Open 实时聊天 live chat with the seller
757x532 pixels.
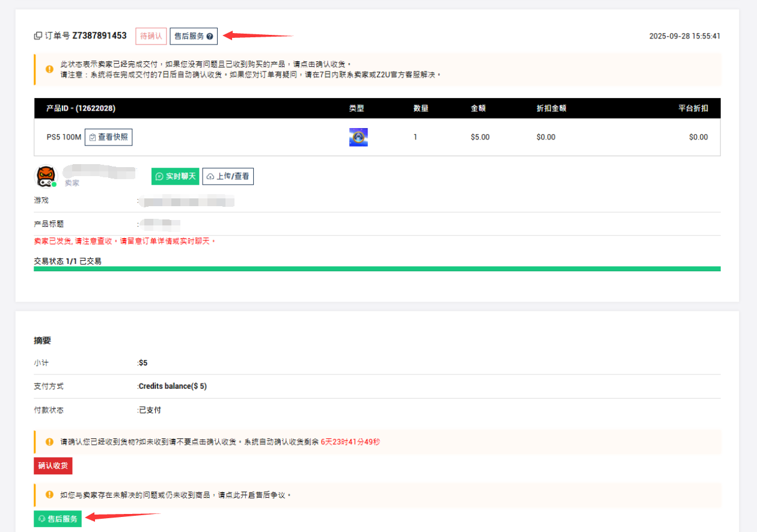(x=175, y=176)
